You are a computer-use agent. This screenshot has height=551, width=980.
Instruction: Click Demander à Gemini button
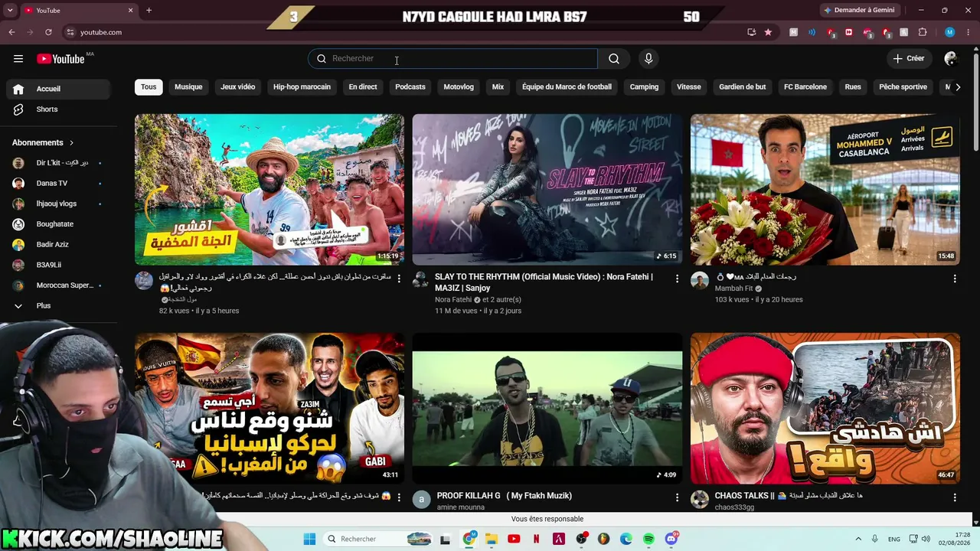859,10
